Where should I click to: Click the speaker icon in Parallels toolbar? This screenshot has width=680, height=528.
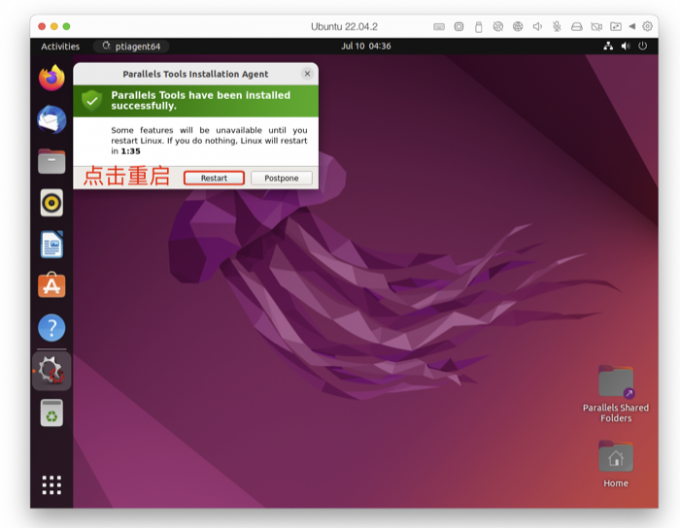pyautogui.click(x=537, y=27)
